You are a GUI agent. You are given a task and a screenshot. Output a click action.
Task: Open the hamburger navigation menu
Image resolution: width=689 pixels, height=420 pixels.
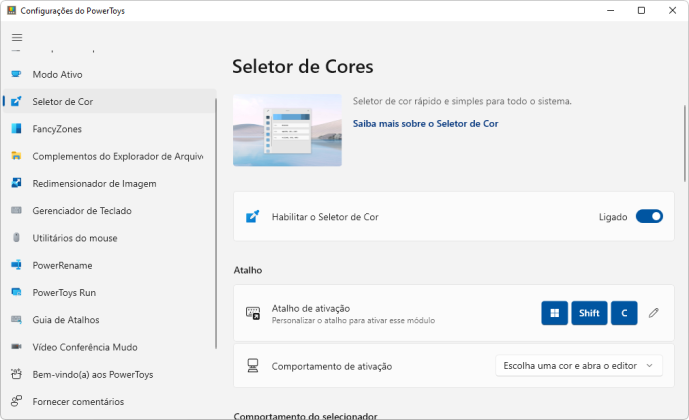[17, 38]
